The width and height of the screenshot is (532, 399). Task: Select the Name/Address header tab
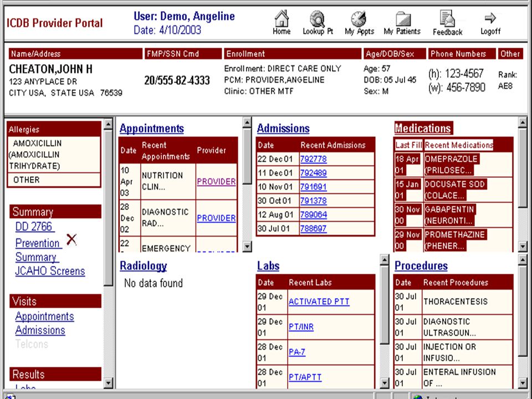(x=75, y=54)
